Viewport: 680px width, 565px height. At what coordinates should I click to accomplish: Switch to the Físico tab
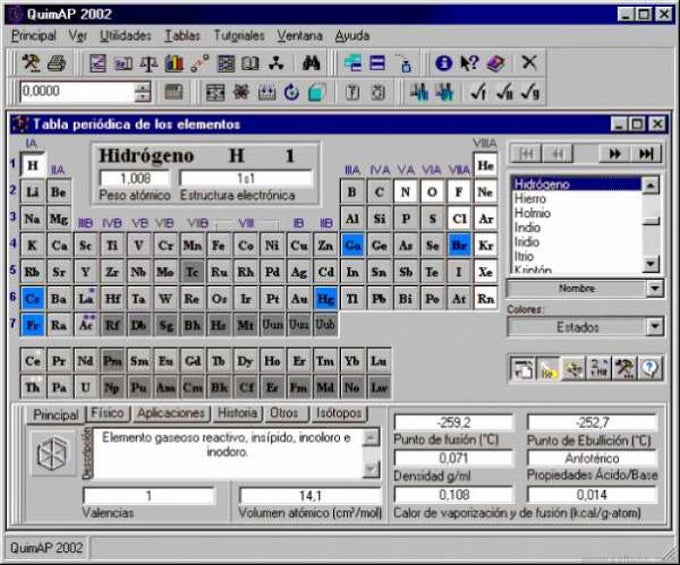(x=108, y=413)
